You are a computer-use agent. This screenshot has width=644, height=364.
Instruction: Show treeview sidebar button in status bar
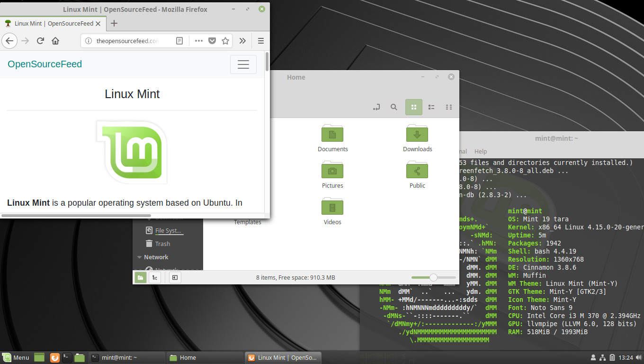click(155, 277)
